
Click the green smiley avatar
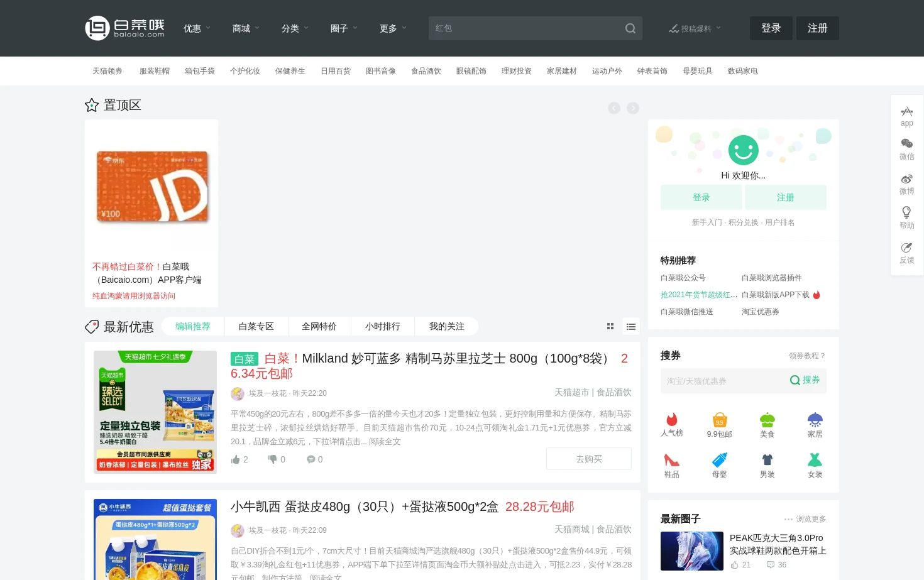pyautogui.click(x=744, y=150)
